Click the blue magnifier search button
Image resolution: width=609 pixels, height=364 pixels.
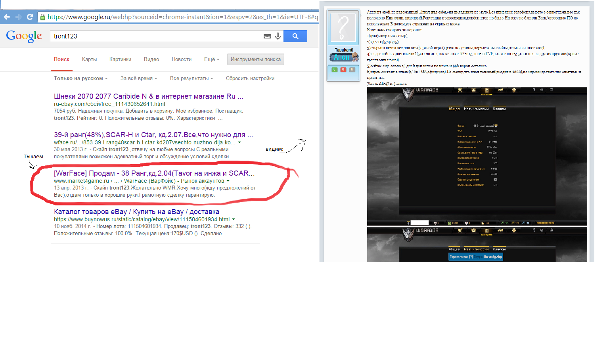coord(295,36)
